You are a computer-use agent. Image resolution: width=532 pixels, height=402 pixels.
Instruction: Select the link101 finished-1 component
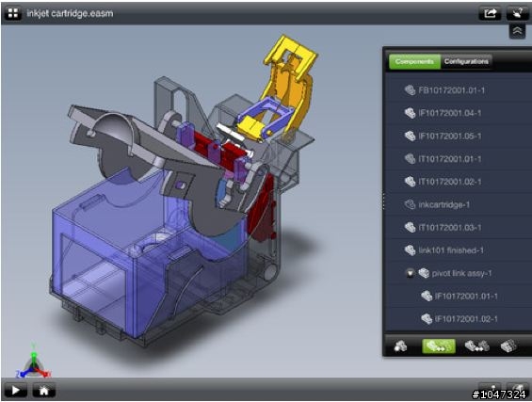pos(459,250)
